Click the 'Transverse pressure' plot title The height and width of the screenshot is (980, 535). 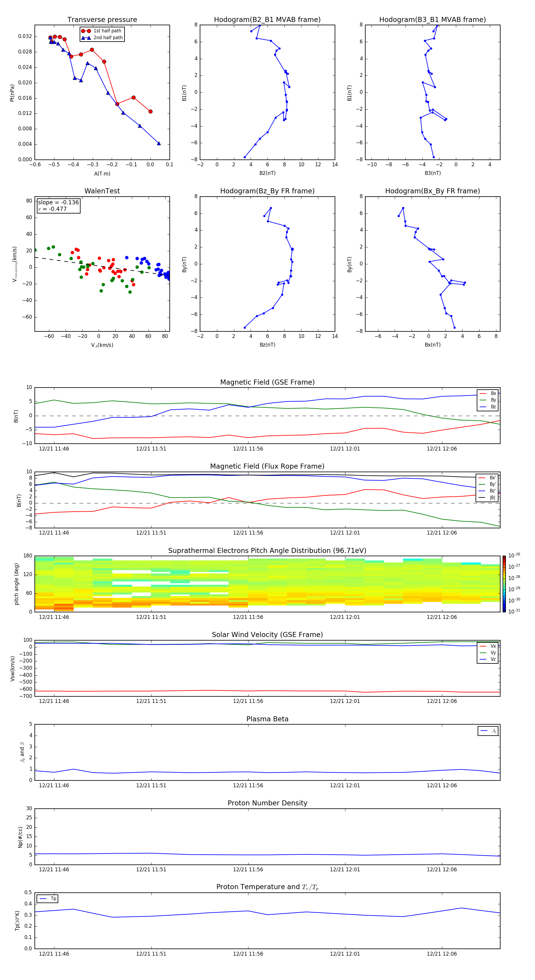102,20
